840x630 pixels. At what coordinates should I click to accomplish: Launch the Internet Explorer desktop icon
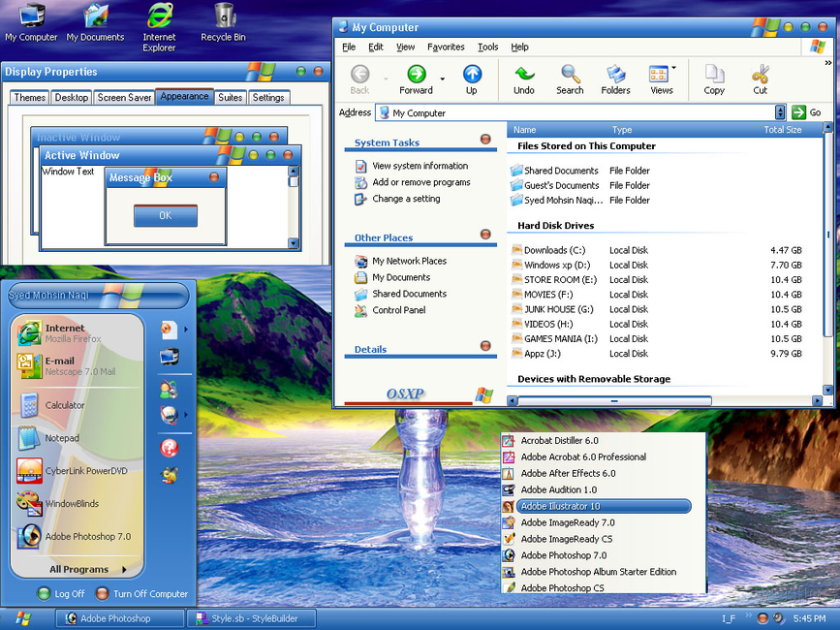click(x=159, y=28)
